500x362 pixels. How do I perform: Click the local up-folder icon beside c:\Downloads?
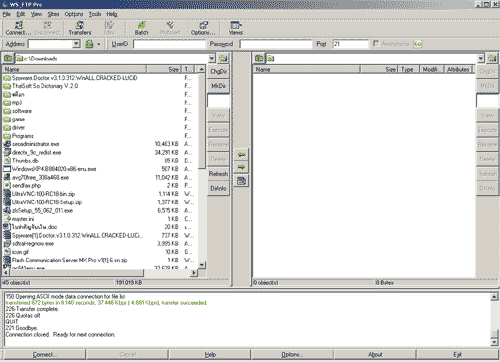pos(8,58)
